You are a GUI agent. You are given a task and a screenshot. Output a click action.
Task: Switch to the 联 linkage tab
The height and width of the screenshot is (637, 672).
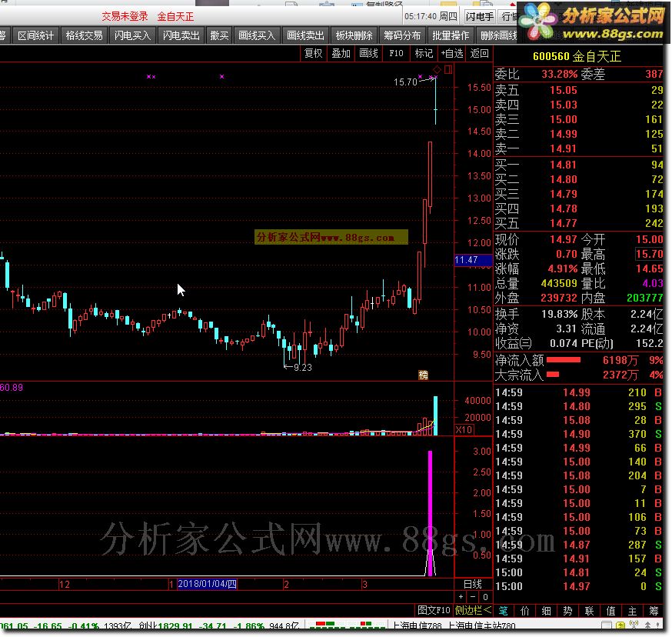tap(589, 610)
